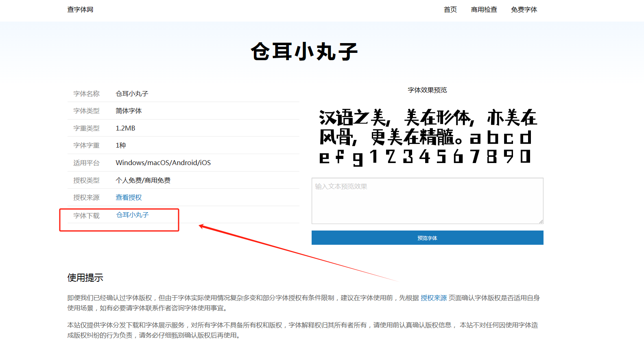Click the 使用提示 heading

pyautogui.click(x=85, y=278)
